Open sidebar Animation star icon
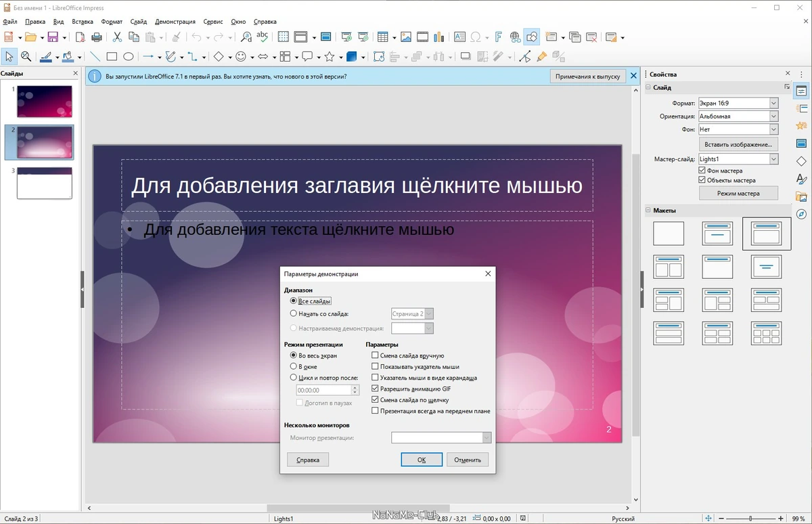The height and width of the screenshot is (524, 812). tap(802, 126)
